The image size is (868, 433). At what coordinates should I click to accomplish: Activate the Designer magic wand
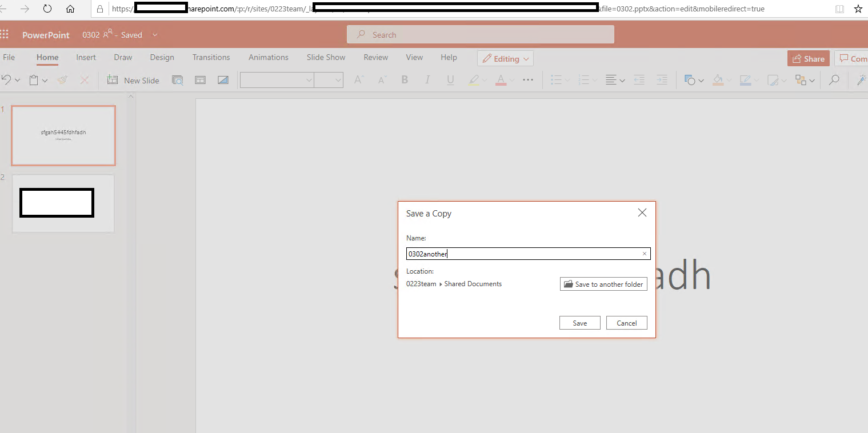tap(862, 80)
